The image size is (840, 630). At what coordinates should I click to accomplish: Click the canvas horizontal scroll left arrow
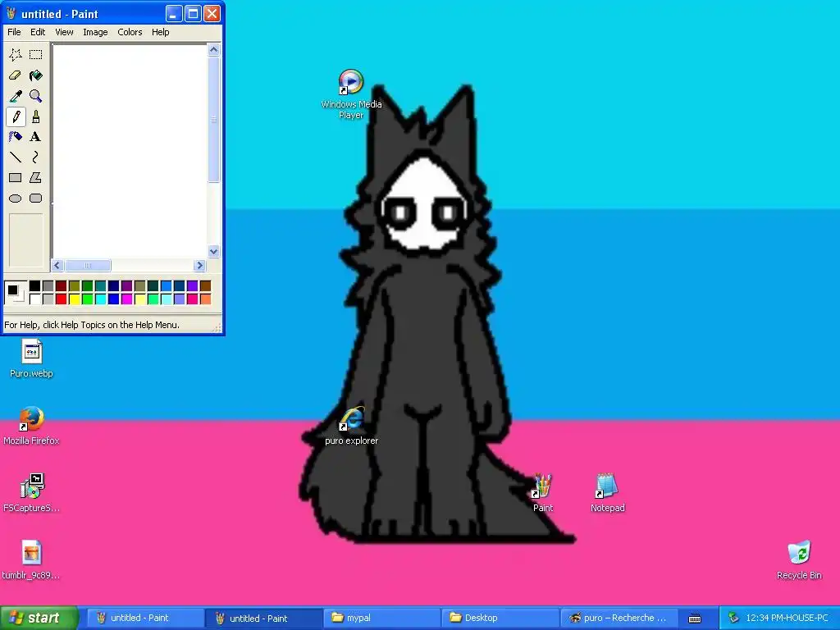(x=57, y=265)
